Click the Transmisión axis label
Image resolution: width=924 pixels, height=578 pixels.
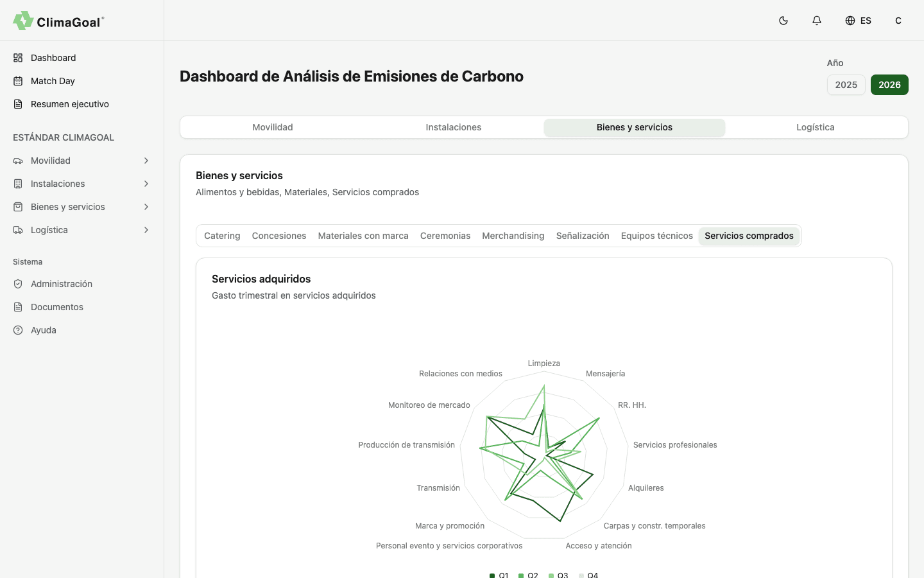(x=438, y=488)
